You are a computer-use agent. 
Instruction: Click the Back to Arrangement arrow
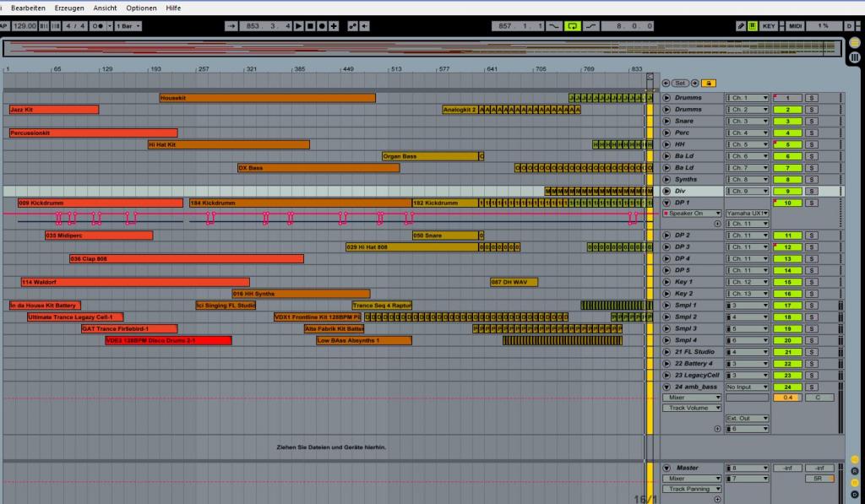point(365,26)
